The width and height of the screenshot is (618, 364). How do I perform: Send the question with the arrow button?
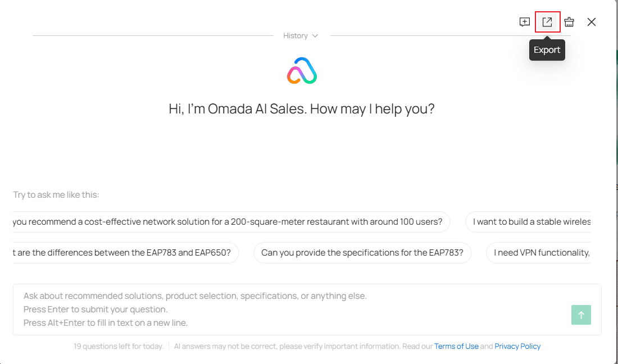tap(581, 315)
